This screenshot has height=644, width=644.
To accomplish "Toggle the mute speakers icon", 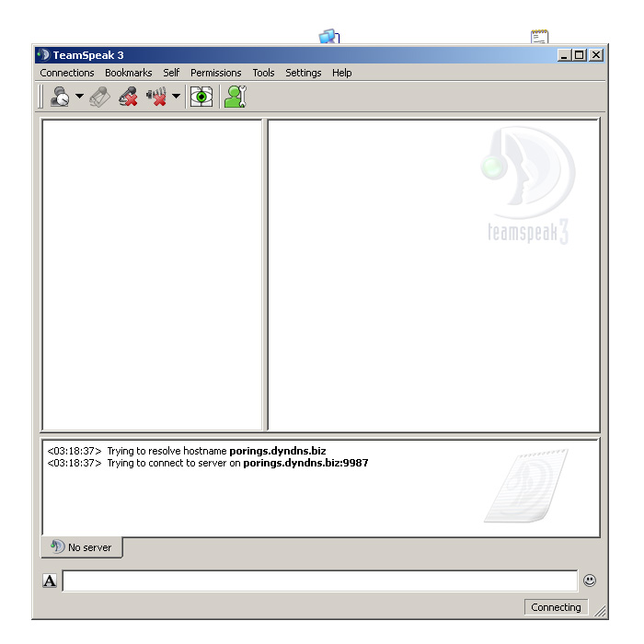I will (156, 97).
